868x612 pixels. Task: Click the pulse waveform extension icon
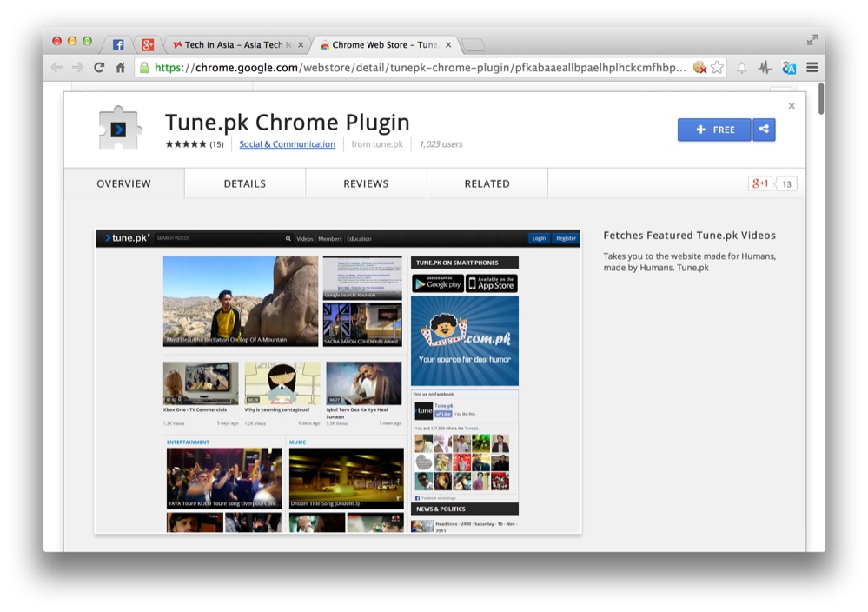click(x=765, y=68)
